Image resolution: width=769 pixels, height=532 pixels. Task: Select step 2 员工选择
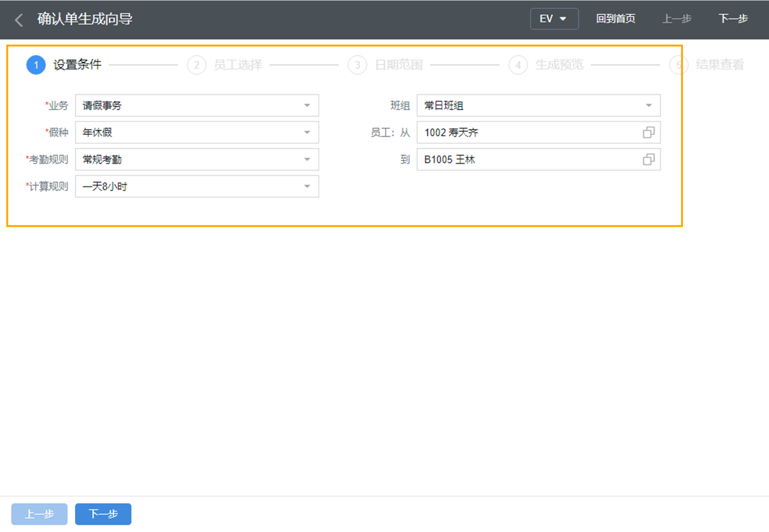point(225,65)
